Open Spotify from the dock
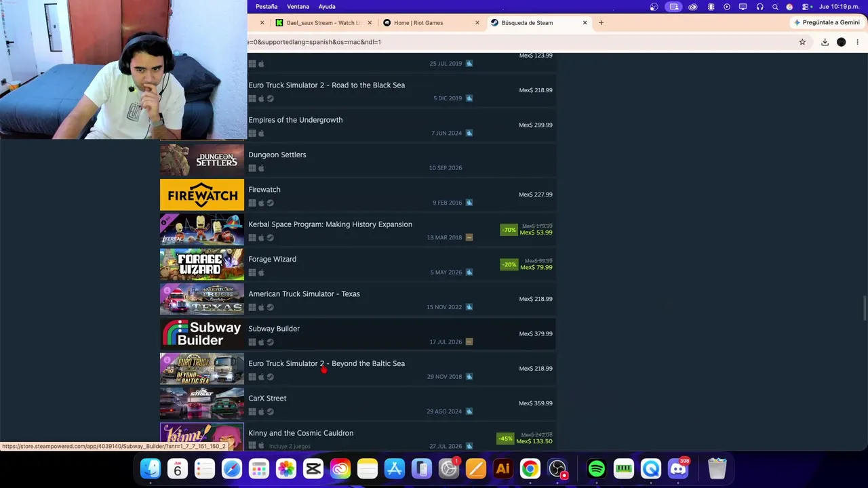868x488 pixels. 597,468
